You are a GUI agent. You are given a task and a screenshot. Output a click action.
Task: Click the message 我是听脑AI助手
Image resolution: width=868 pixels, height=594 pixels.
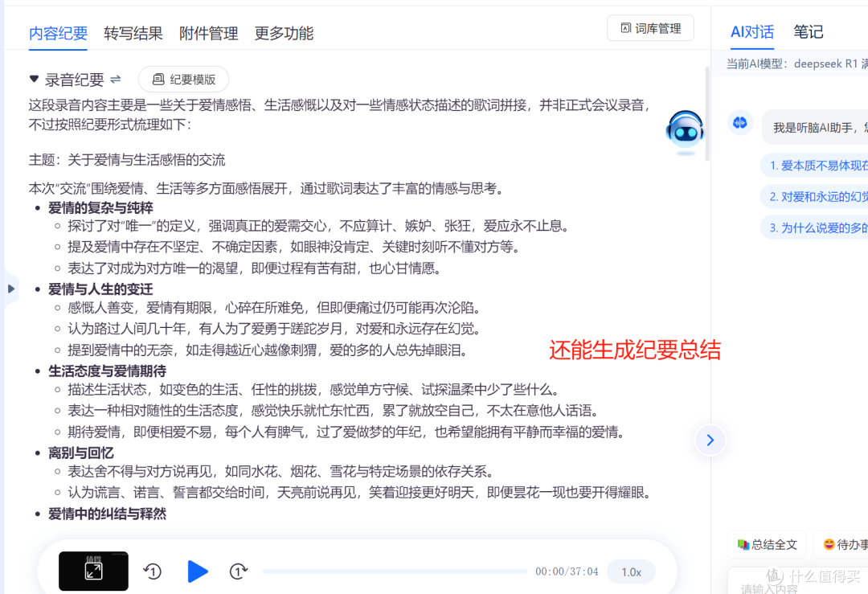tap(815, 127)
